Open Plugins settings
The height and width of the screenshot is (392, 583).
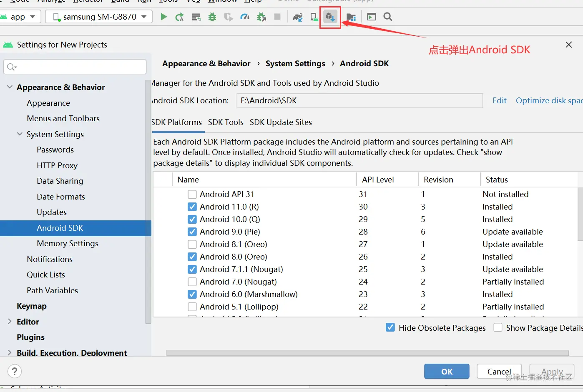(30, 337)
